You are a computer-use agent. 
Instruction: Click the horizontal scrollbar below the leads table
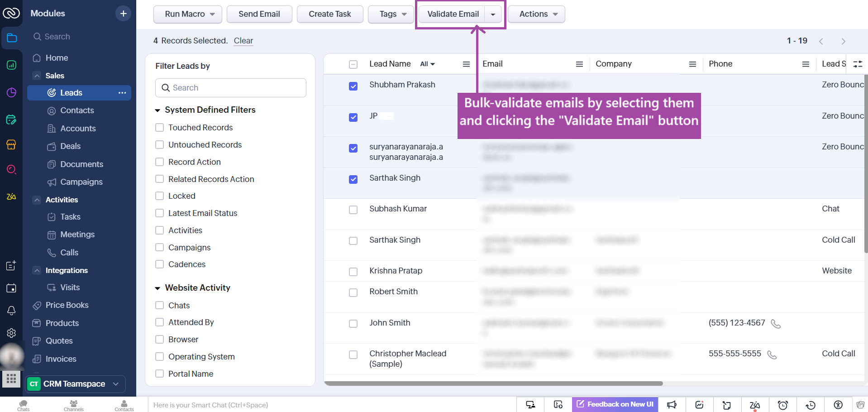tap(493, 383)
